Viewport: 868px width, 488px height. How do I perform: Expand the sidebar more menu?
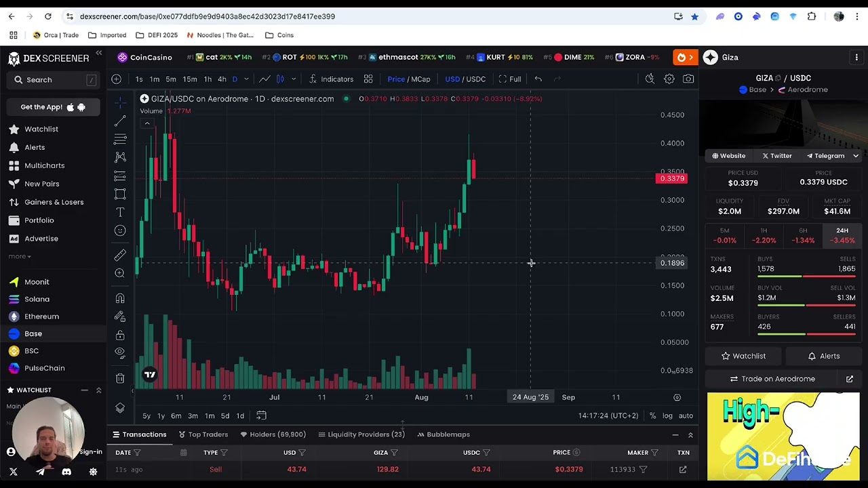(20, 256)
